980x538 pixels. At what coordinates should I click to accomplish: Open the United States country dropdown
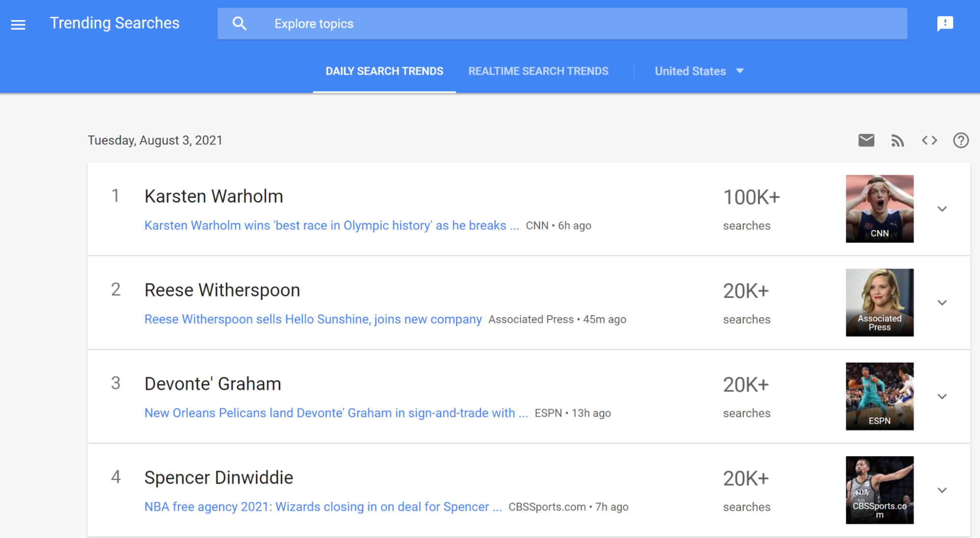click(699, 71)
